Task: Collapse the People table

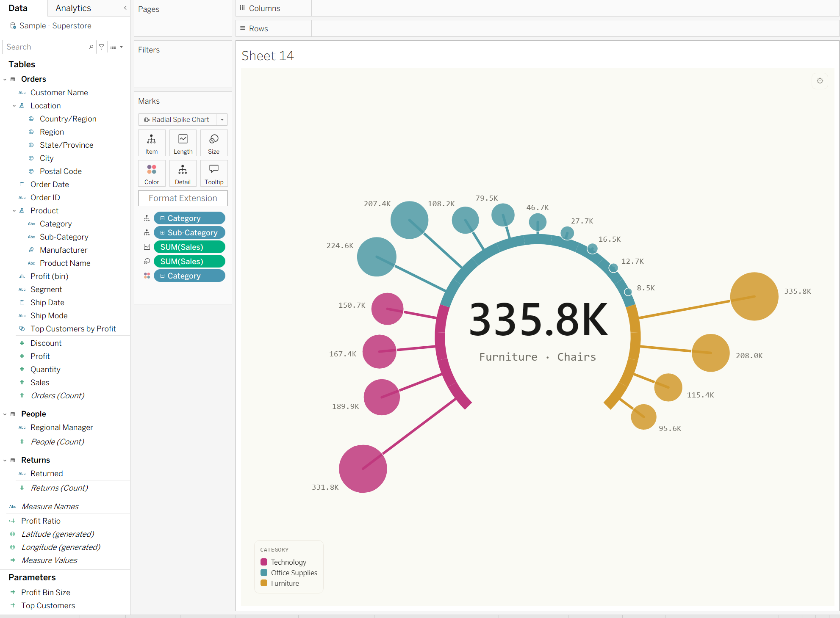Action: coord(5,414)
